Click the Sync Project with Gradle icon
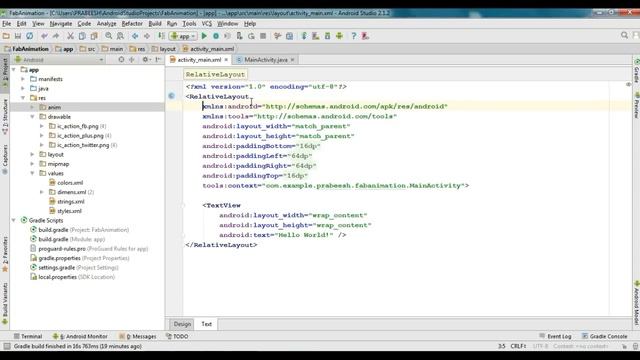Image resolution: width=640 pixels, height=360 pixels. [304, 36]
